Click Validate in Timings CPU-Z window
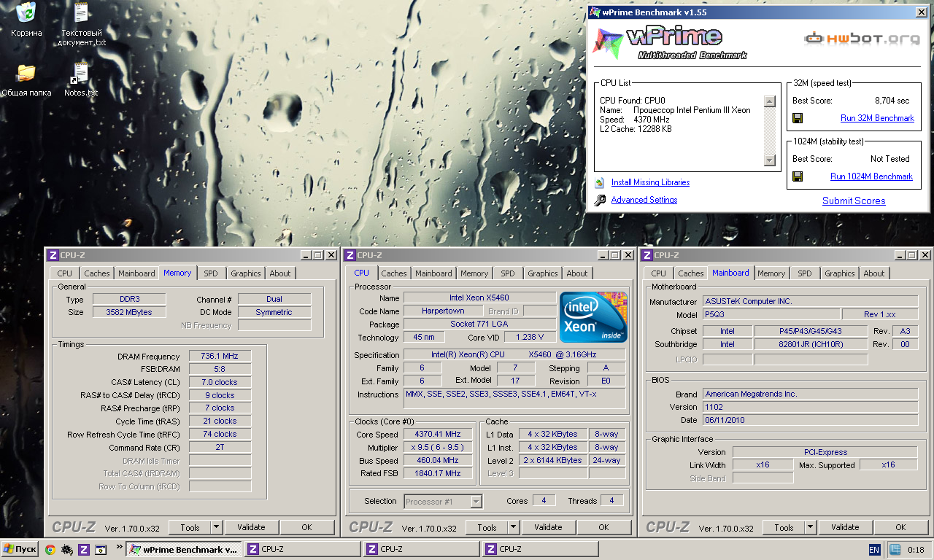This screenshot has height=560, width=934. (x=251, y=527)
